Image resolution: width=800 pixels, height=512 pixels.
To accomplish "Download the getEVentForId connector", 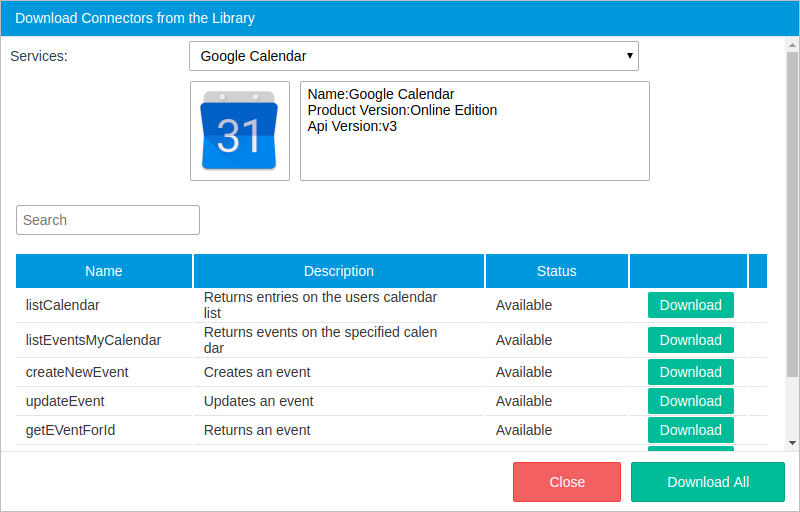I will tap(690, 430).
